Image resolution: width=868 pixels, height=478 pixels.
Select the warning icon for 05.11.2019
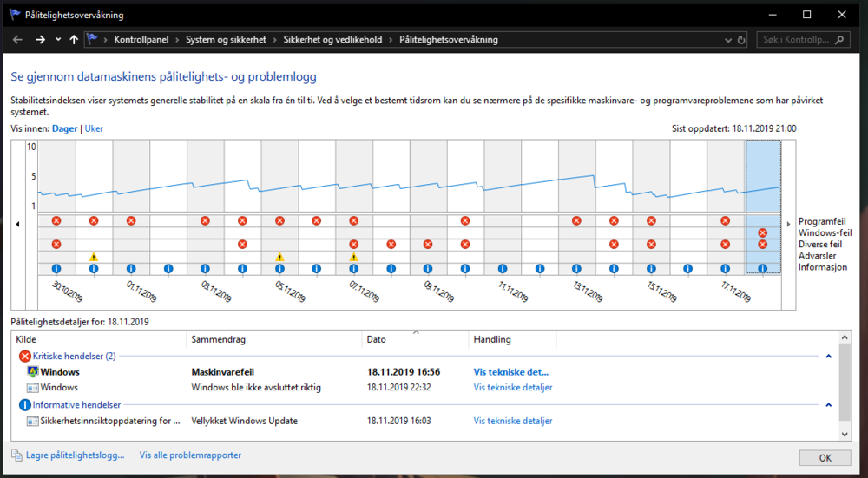279,257
